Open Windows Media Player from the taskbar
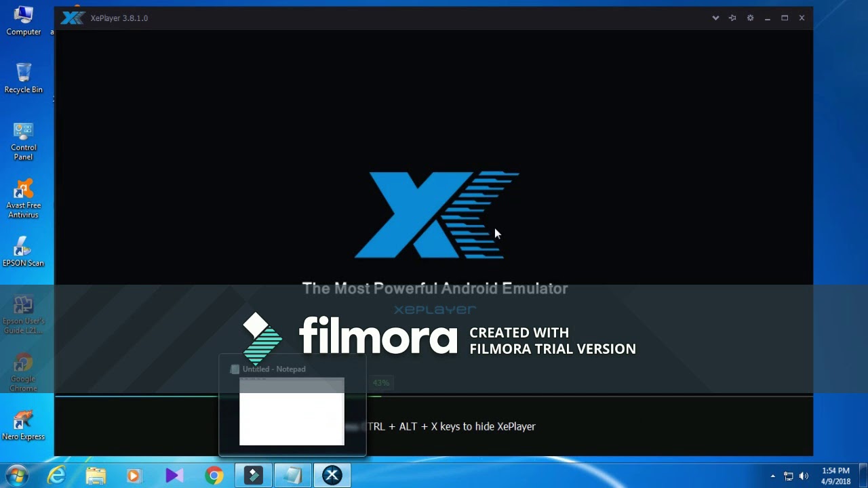 [x=134, y=476]
